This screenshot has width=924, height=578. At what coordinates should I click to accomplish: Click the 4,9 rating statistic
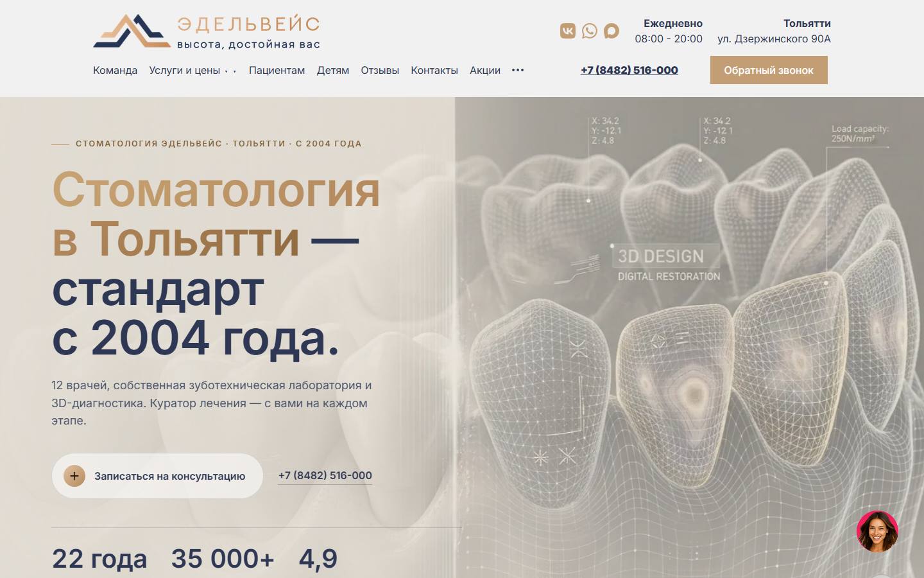pos(318,559)
